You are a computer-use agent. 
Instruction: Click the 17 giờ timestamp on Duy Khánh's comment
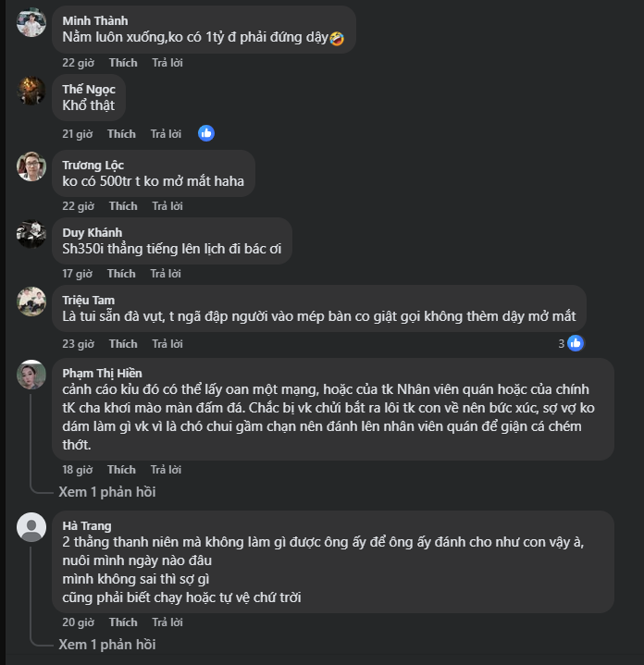pos(77,274)
